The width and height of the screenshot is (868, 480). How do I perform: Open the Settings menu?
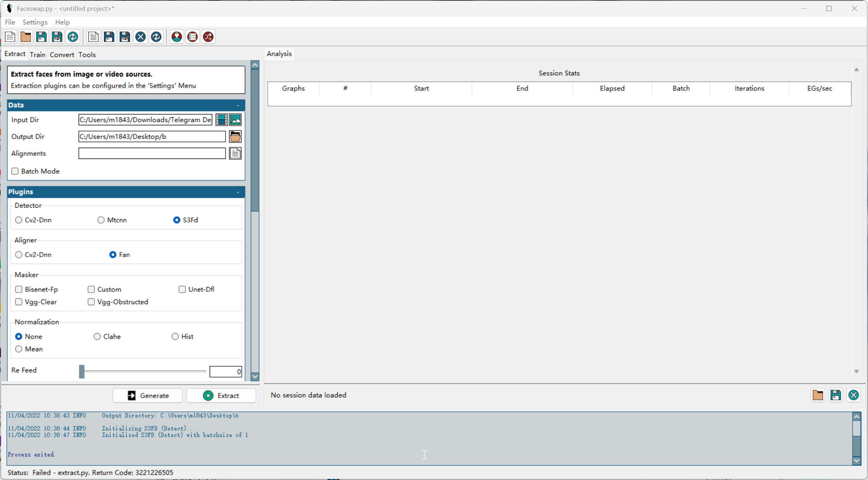(x=35, y=22)
